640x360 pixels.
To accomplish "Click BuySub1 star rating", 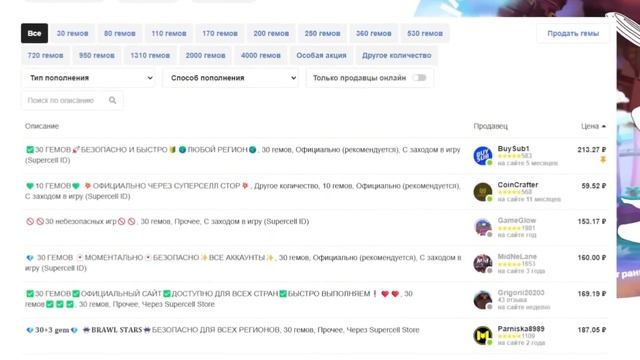I will coord(509,156).
